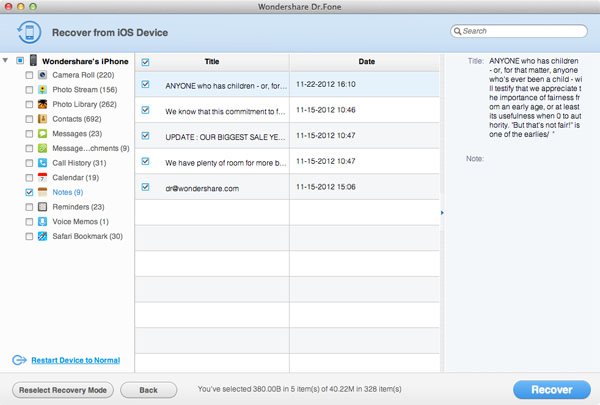Click the Call History phone icon

point(42,163)
